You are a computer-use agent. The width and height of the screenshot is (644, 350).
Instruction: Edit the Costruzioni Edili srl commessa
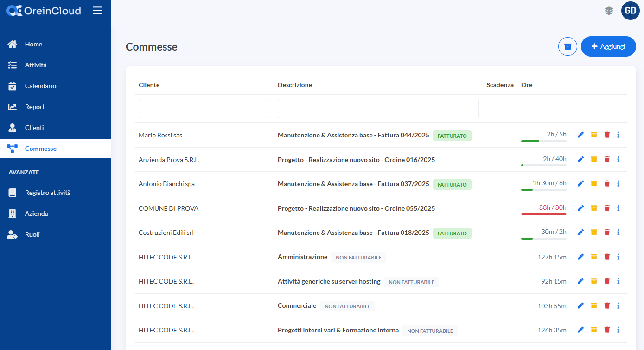point(580,232)
